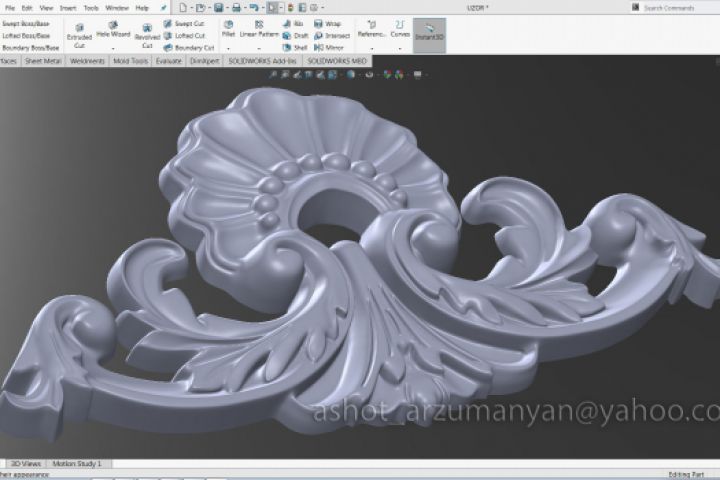Image resolution: width=720 pixels, height=480 pixels.
Task: Open the Motion Study 1 tab
Action: coord(77,464)
